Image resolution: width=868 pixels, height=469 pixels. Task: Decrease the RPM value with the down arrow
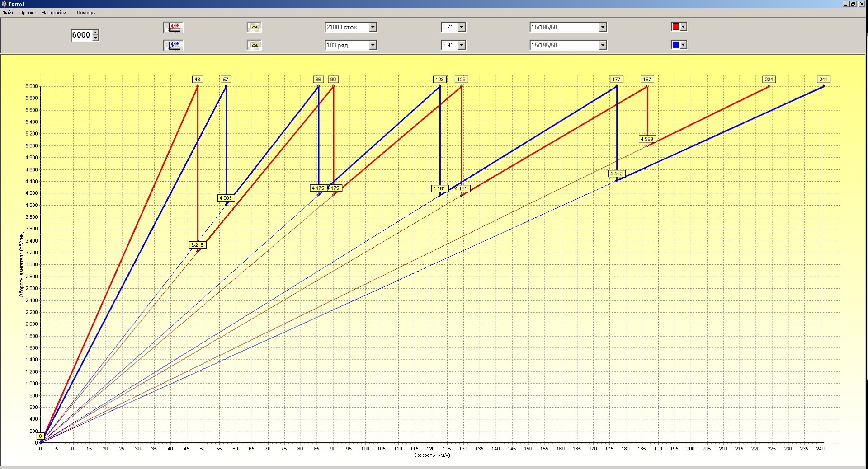pos(95,38)
